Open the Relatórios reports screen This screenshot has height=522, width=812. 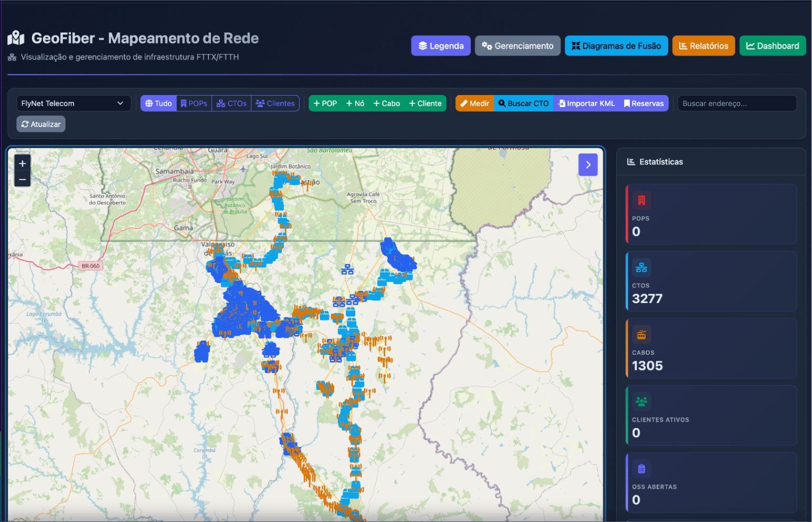point(703,46)
